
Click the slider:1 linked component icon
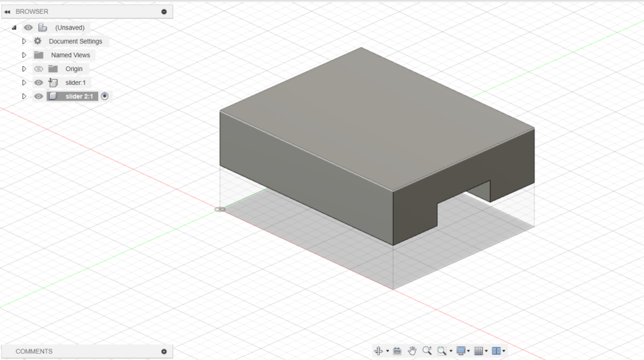click(x=53, y=82)
